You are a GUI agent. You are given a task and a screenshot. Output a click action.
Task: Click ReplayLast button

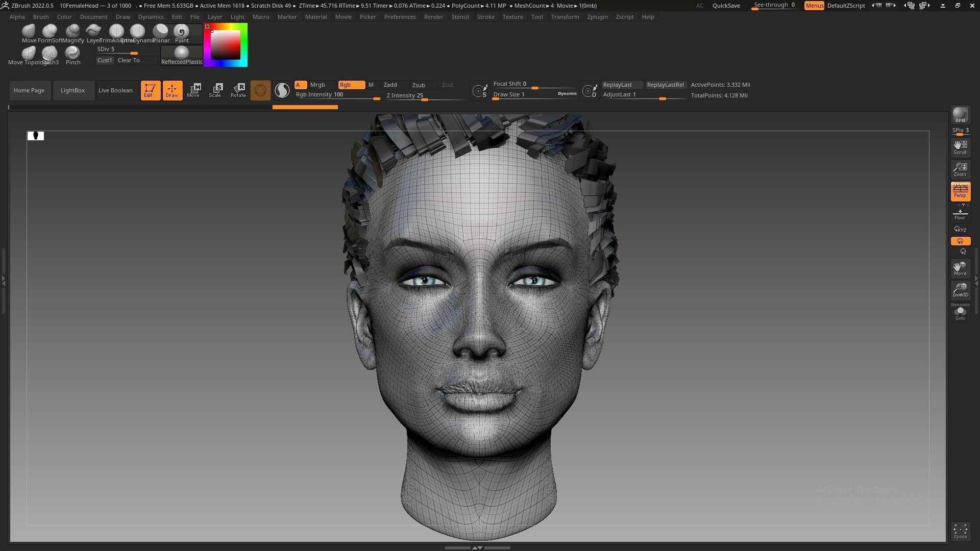[x=622, y=85]
